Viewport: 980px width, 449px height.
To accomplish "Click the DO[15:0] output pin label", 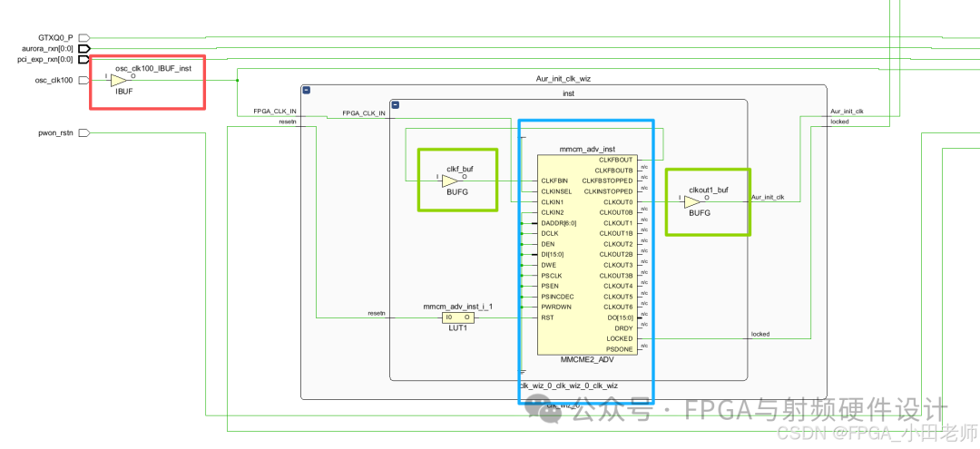I will point(620,317).
